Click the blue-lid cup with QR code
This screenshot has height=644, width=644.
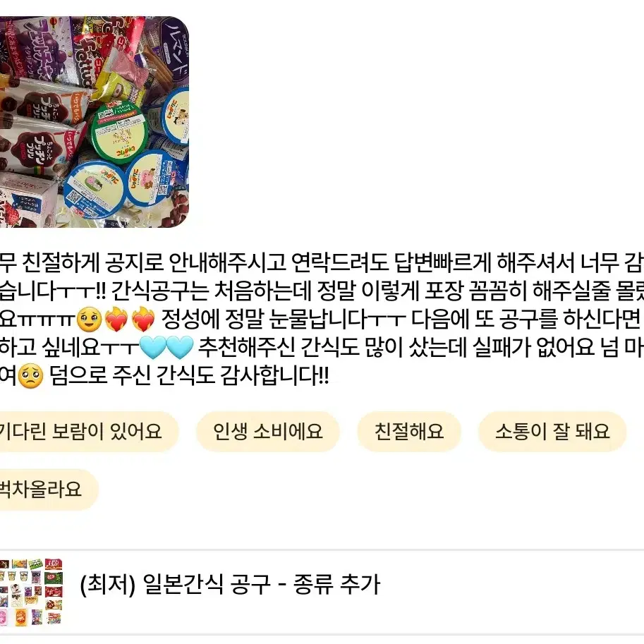[x=94, y=190]
